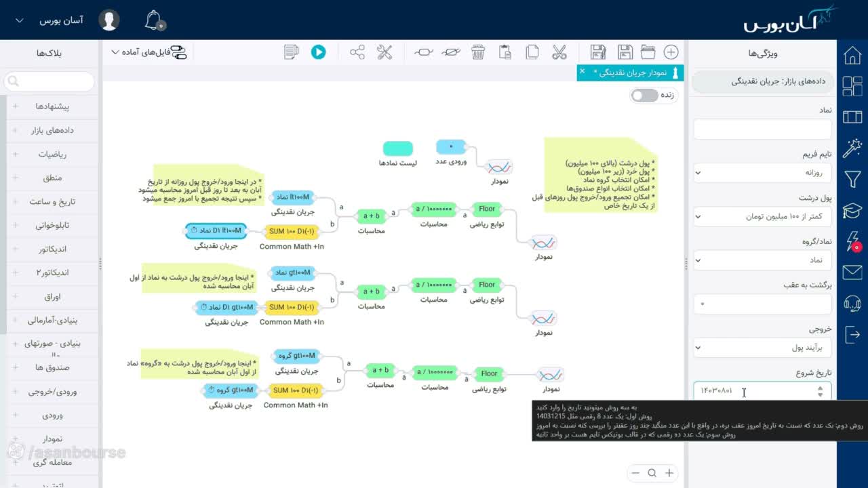Run the strategy with the play button

tap(318, 52)
